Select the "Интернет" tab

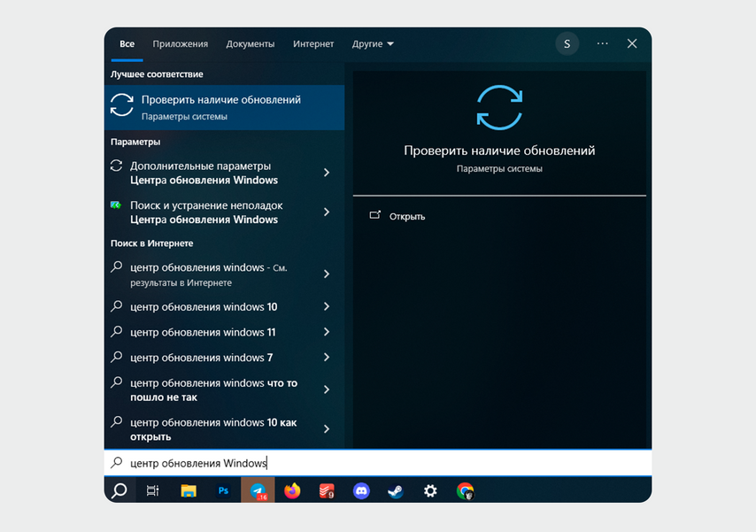click(313, 42)
